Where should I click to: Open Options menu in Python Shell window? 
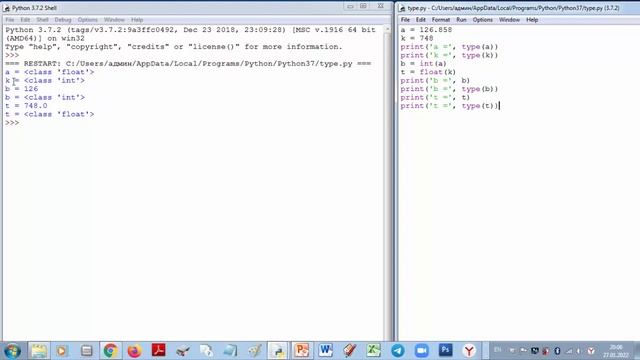(x=88, y=20)
